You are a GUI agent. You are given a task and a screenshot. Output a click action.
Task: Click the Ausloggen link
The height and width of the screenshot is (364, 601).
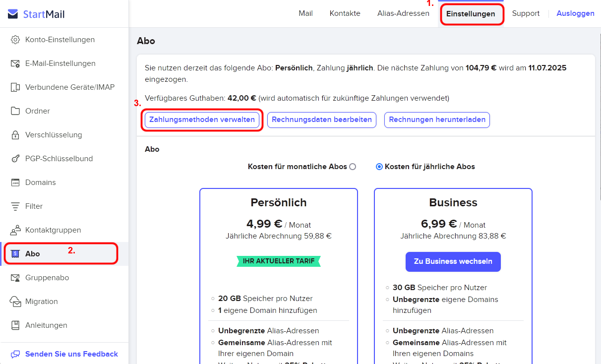[575, 13]
